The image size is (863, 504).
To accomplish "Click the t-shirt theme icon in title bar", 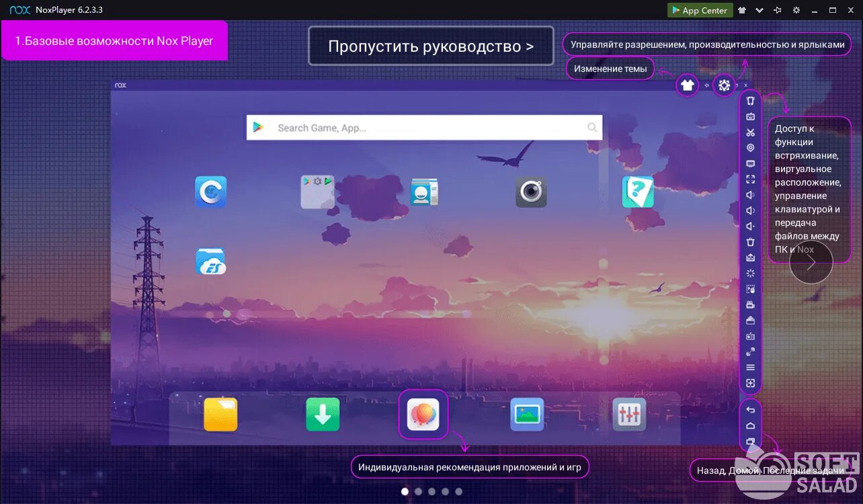I will pyautogui.click(x=742, y=10).
